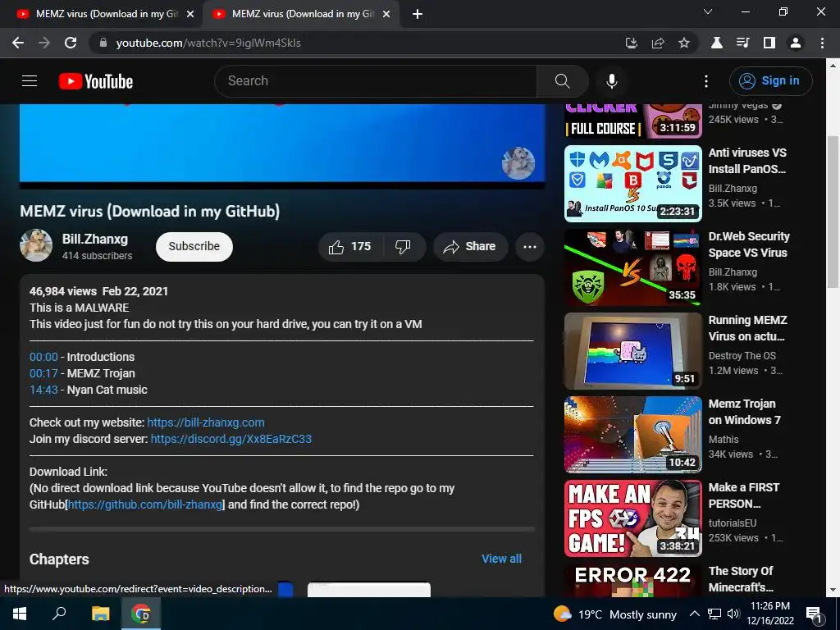Sign in to YouTube
Screen dimensions: 840x630
tap(770, 81)
